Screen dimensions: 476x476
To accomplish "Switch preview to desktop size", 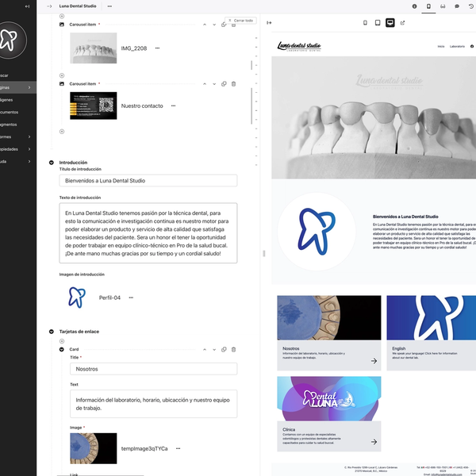I will [390, 23].
